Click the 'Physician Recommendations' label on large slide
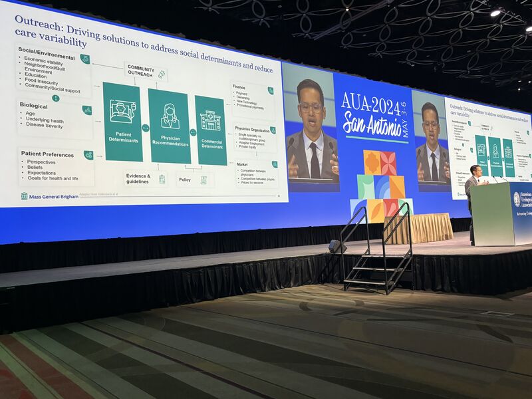The image size is (532, 399). (x=170, y=141)
